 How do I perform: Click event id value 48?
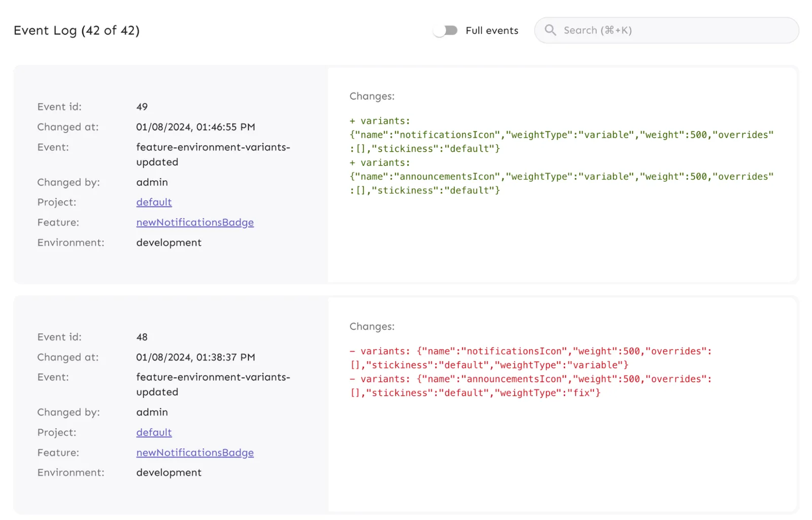point(142,337)
